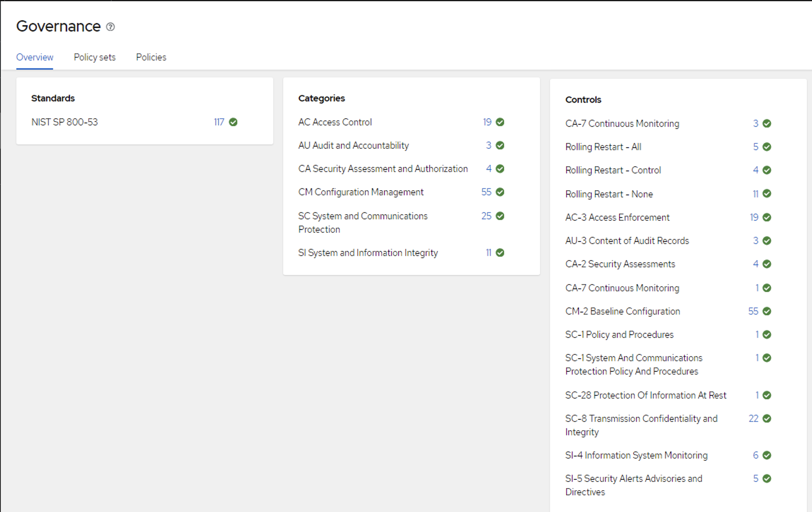Open the 4 count for CA-2 Security Assessments
Screen dimensions: 812x512
756,264
